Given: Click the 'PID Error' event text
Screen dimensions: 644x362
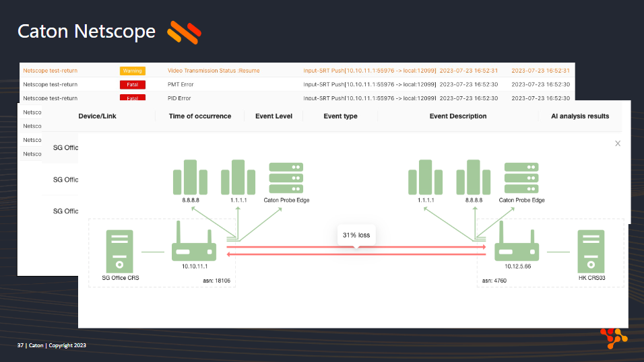Looking at the screenshot, I should (179, 98).
